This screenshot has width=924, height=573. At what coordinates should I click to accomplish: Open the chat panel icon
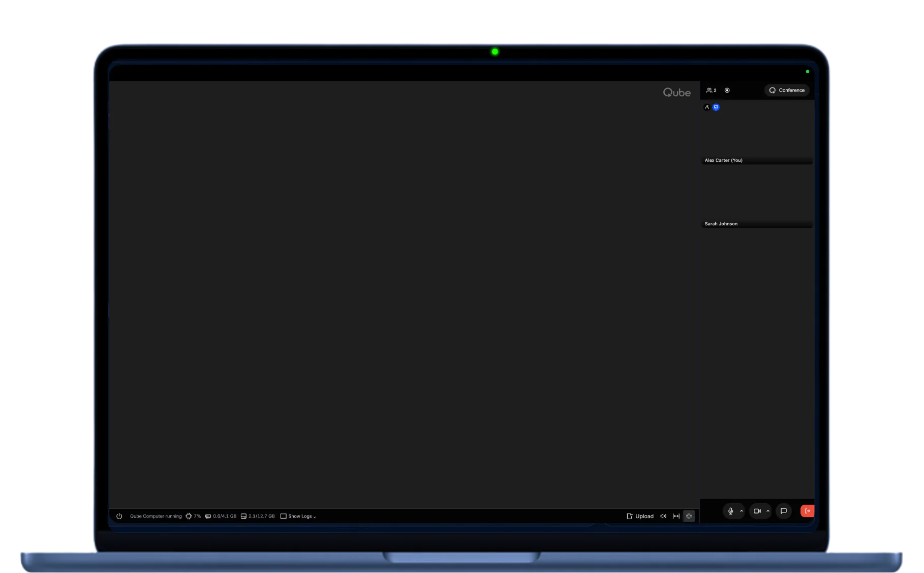(x=783, y=511)
